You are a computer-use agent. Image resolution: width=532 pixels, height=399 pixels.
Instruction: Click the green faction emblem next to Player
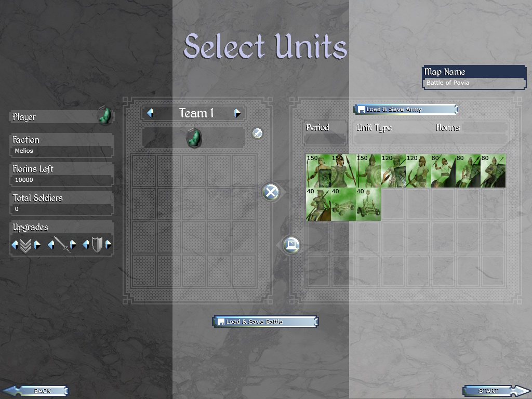point(105,116)
